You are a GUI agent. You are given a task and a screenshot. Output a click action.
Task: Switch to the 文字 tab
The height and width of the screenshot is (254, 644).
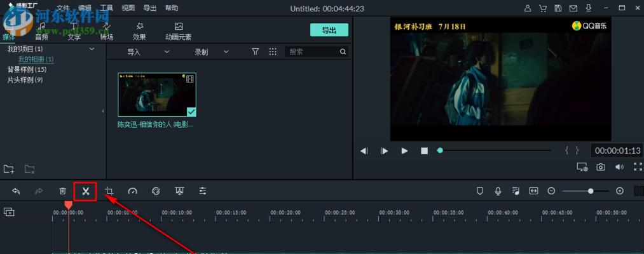74,32
